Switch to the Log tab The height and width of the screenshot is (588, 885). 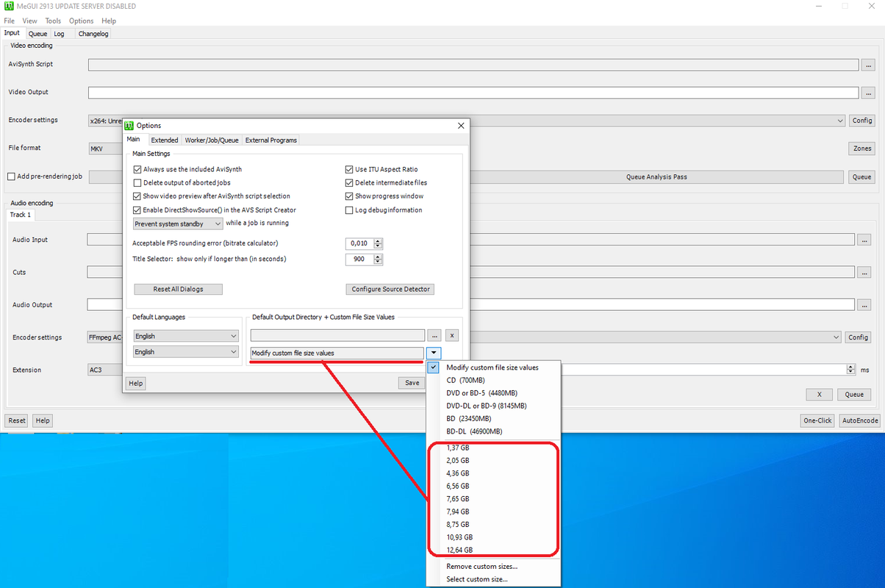point(59,34)
